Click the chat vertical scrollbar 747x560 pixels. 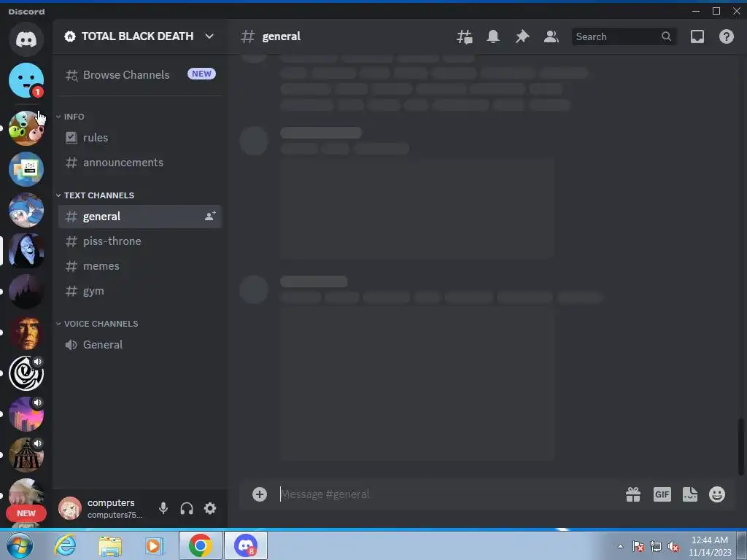(x=741, y=447)
